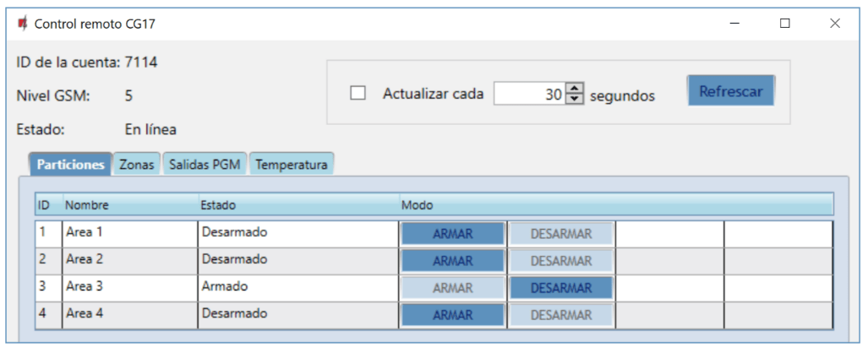Enable the Actualizar cada checkbox
Screen dimensions: 868x348
tap(358, 94)
